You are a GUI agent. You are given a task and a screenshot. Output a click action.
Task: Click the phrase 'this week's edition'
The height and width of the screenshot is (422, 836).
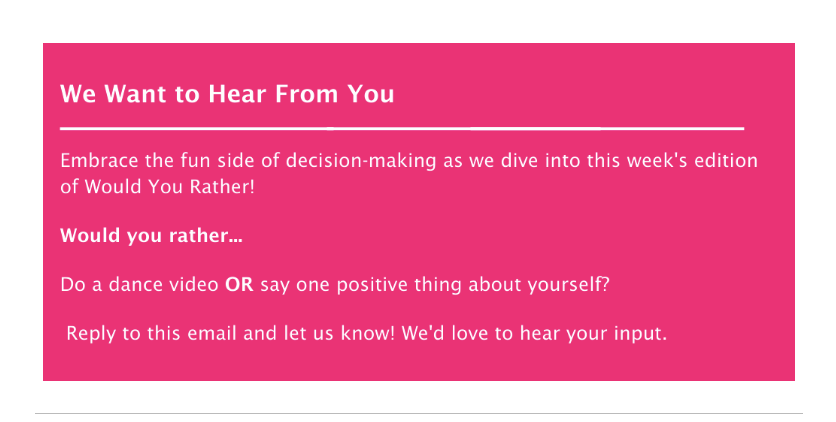[672, 161]
